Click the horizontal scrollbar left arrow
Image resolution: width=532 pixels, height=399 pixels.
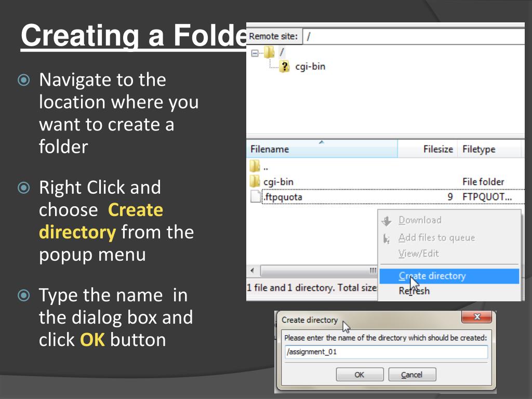[252, 270]
